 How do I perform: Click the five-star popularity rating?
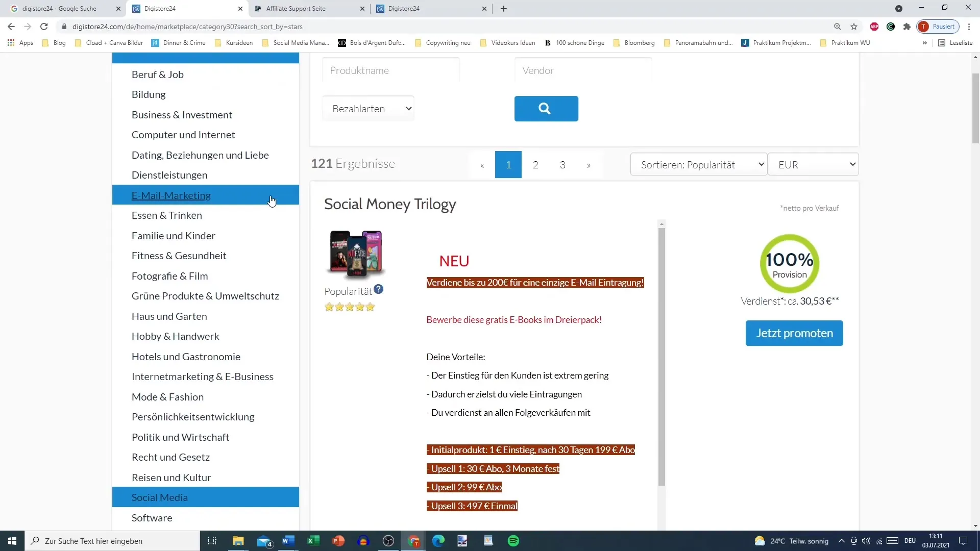350,307
